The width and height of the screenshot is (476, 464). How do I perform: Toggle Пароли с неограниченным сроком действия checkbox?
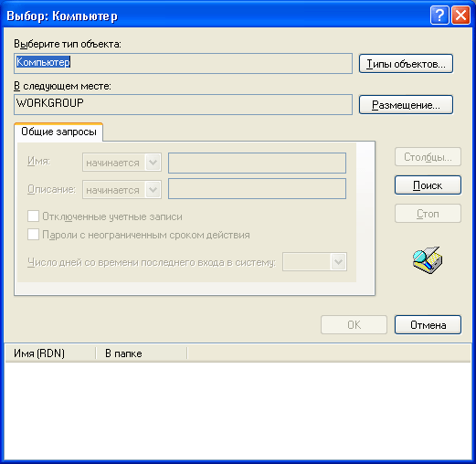33,235
